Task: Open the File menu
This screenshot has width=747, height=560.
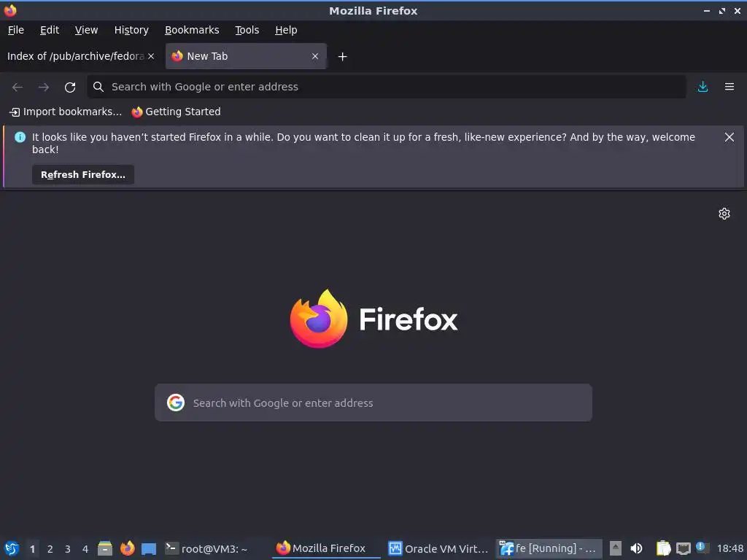Action: [x=16, y=30]
